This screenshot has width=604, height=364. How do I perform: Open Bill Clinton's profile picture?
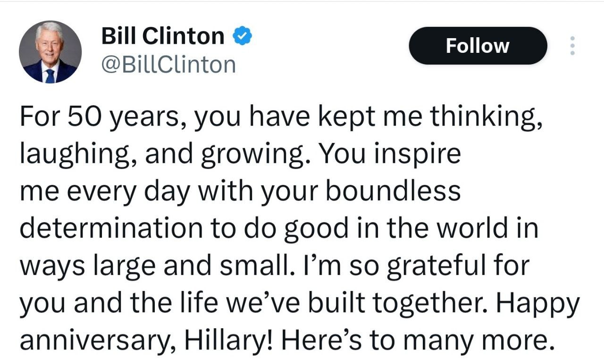50,52
